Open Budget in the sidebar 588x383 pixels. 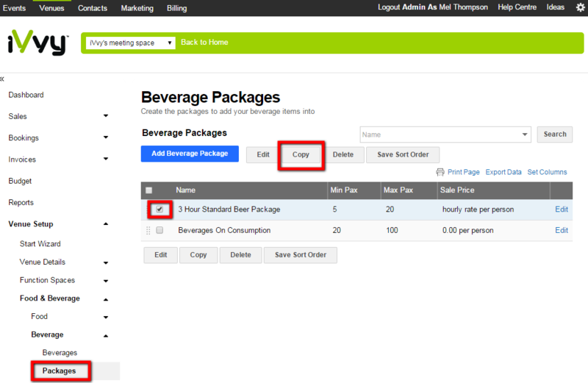[20, 181]
